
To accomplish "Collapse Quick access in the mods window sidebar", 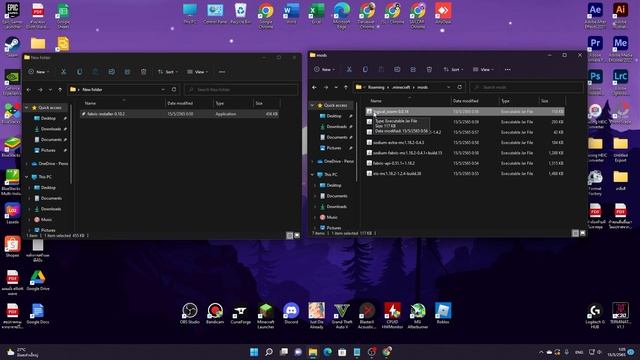I will tap(313, 105).
